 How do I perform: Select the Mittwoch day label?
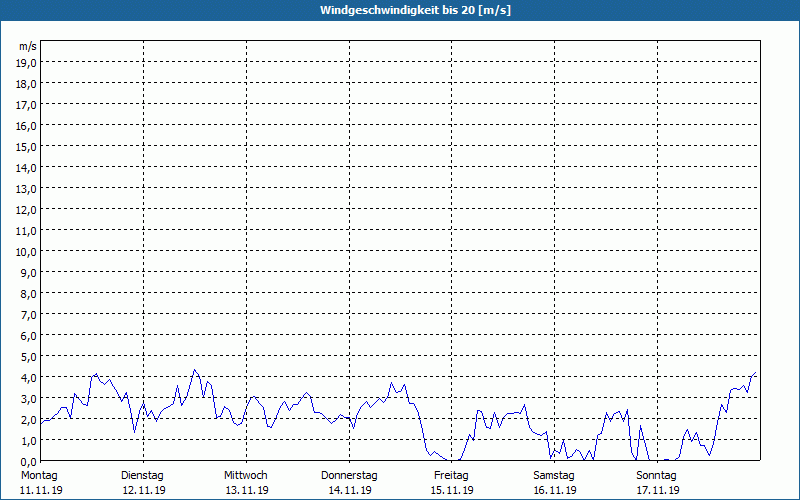tap(245, 475)
